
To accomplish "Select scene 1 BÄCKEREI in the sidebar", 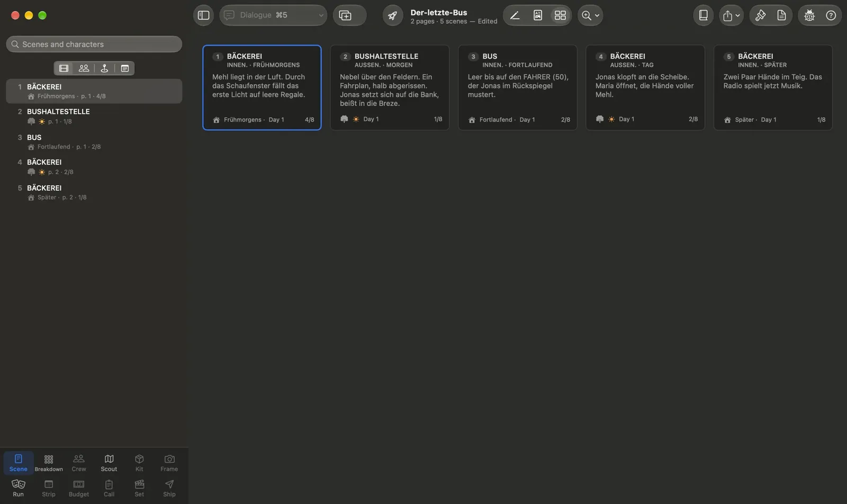I will coord(94,91).
